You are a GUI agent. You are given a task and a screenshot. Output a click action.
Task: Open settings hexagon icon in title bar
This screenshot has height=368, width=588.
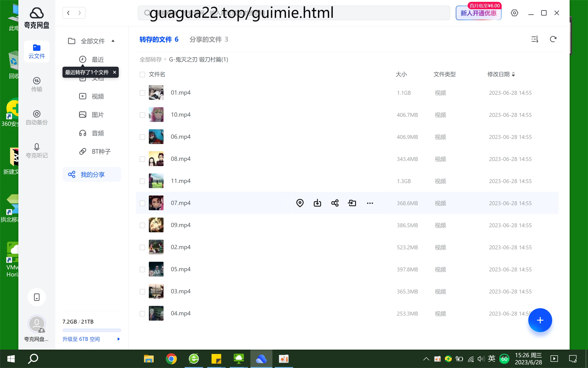point(514,13)
